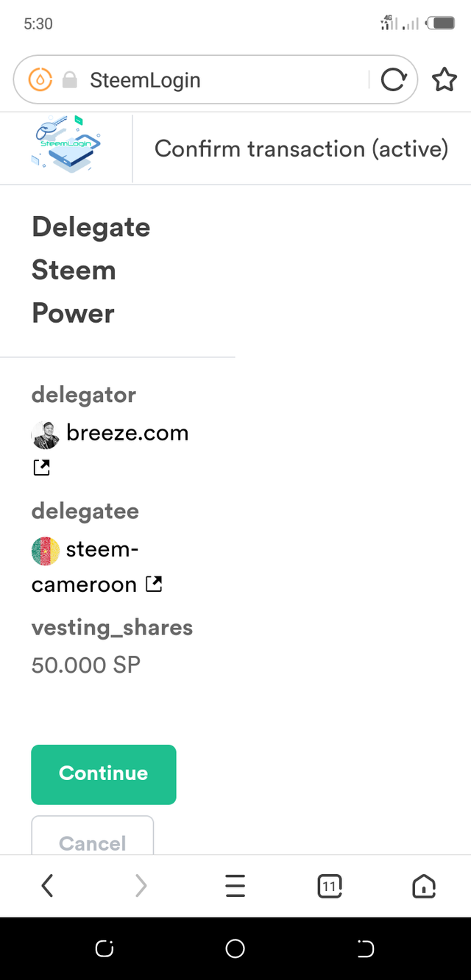Open the tab switcher showing 11 tabs
Image resolution: width=471 pixels, height=980 pixels.
(330, 886)
